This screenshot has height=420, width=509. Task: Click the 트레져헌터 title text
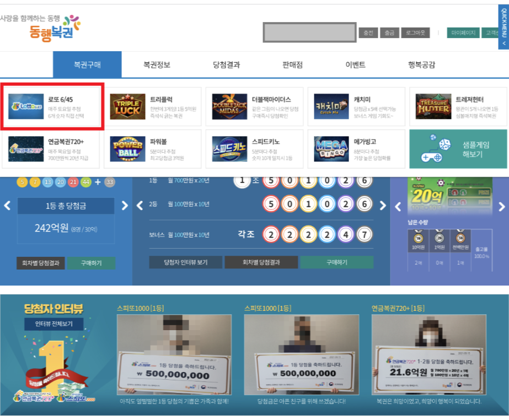pyautogui.click(x=469, y=100)
